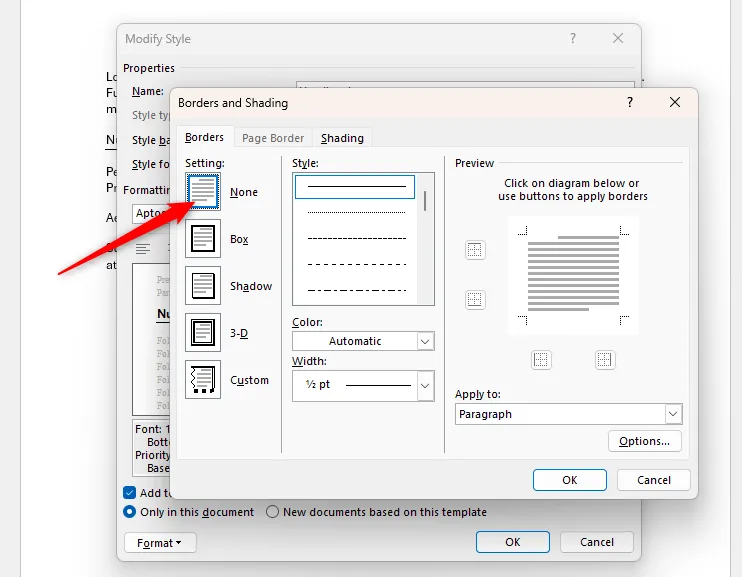The height and width of the screenshot is (577, 742).
Task: Select the dotted line in Style list
Action: (356, 212)
